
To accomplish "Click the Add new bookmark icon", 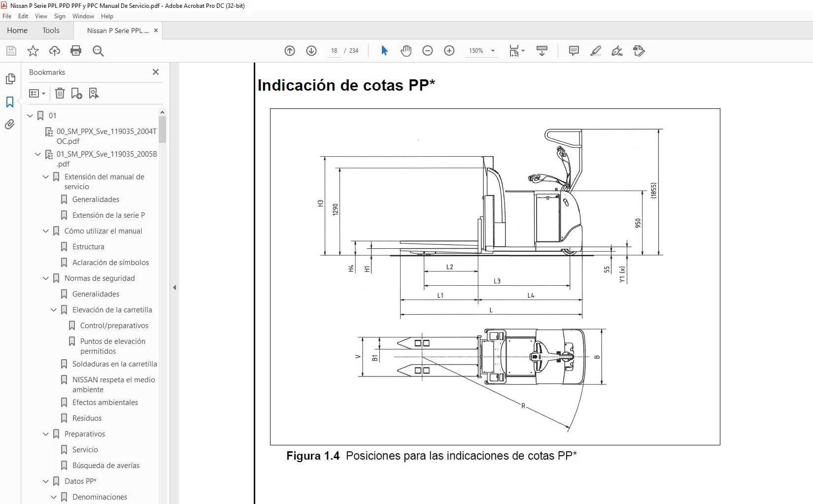I will (76, 93).
